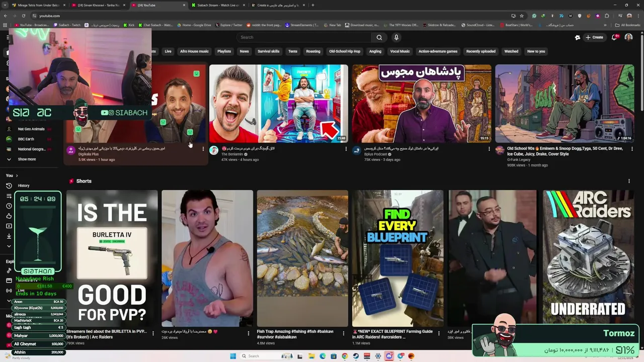The image size is (644, 362).
Task: Open ARC Raiders Underrated short
Action: [588, 258]
